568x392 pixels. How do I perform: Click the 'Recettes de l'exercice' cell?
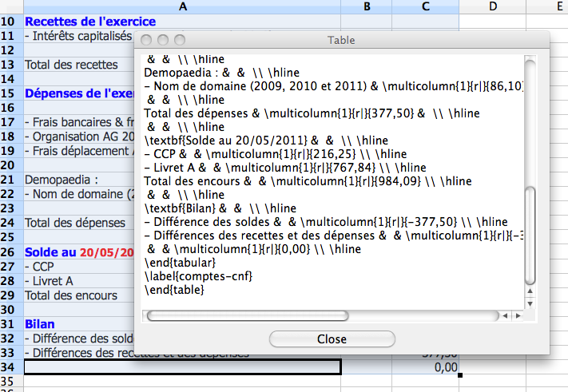pos(80,22)
